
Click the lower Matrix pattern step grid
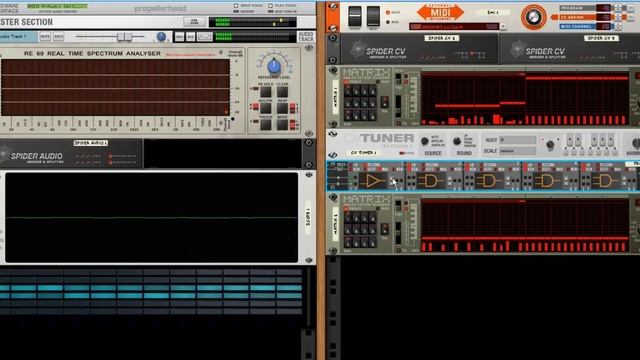pos(524,226)
